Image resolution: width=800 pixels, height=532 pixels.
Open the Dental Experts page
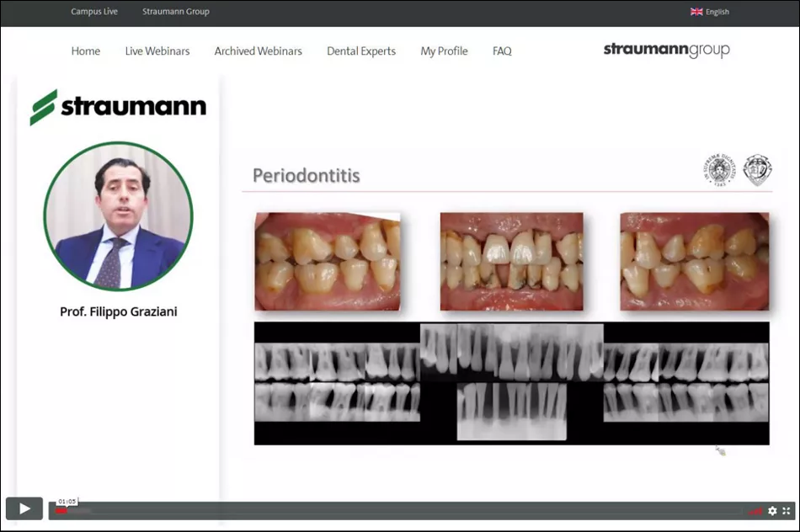[361, 51]
